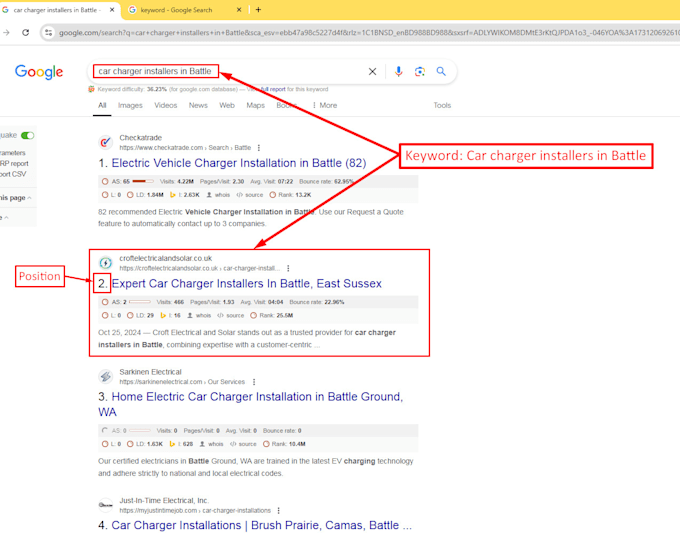
Task: Select the Images results tab
Action: [130, 105]
